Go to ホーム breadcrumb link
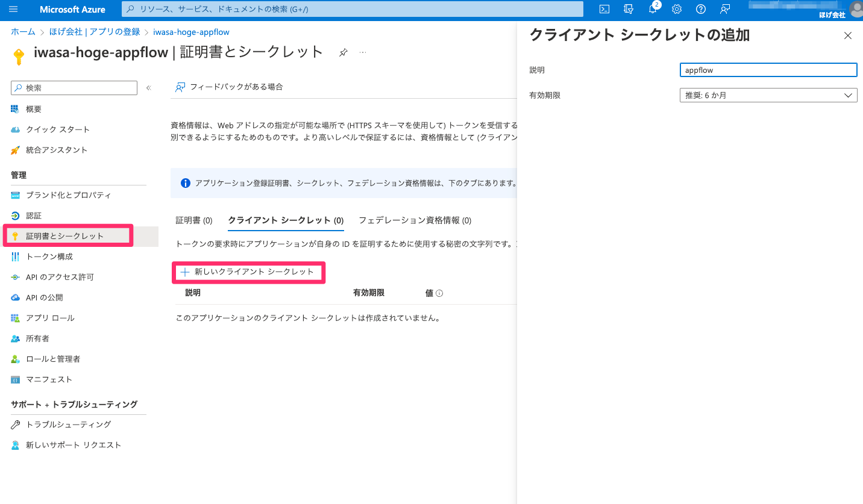 point(23,32)
